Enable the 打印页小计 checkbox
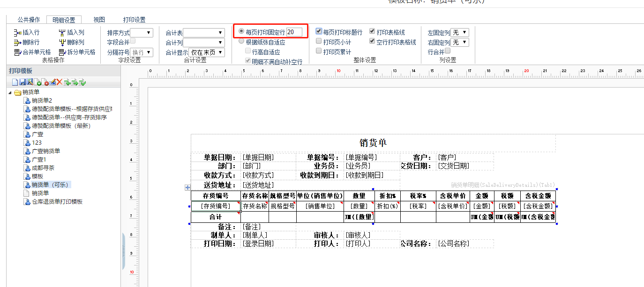The image size is (644, 287). (319, 42)
